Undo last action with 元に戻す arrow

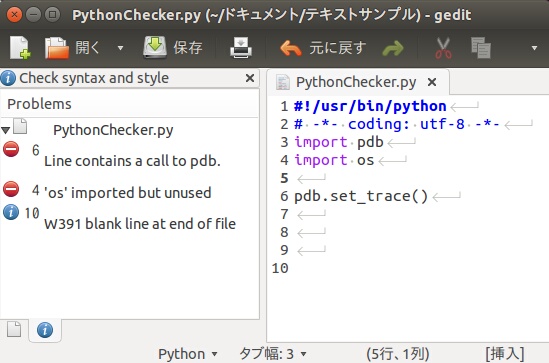tap(291, 49)
